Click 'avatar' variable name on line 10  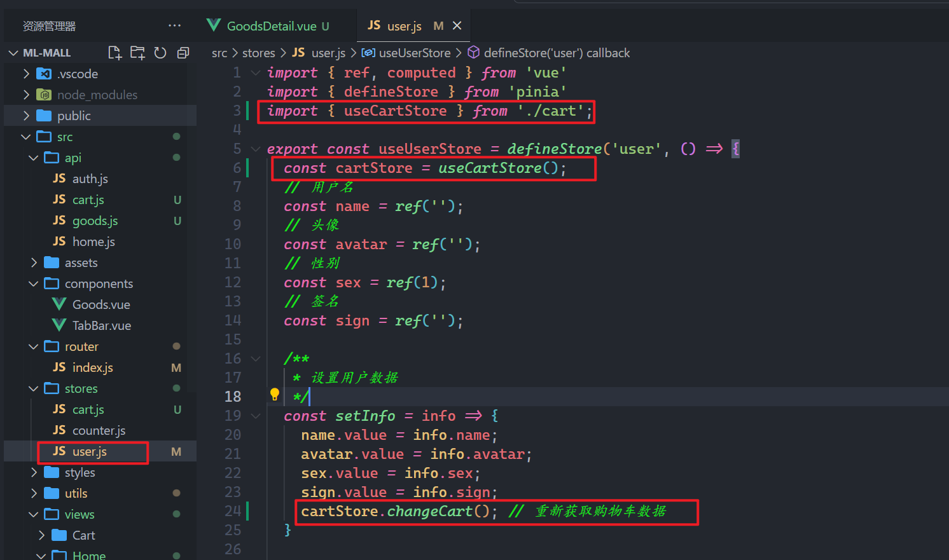(361, 244)
